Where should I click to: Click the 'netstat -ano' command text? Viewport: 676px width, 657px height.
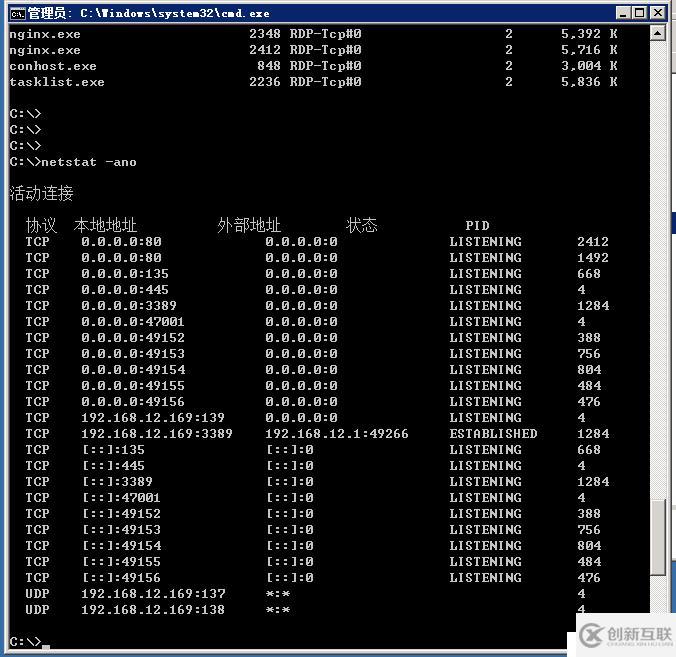pyautogui.click(x=89, y=162)
